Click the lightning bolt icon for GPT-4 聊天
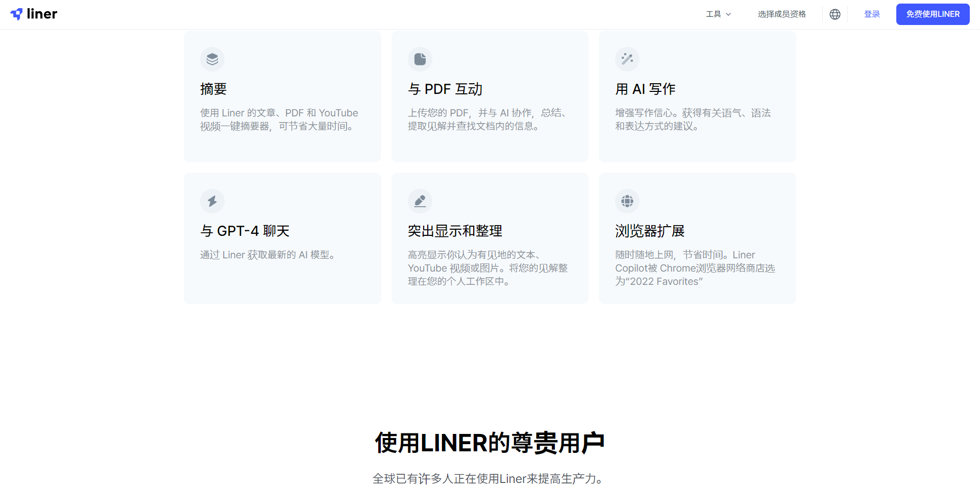This screenshot has height=485, width=980. [212, 201]
